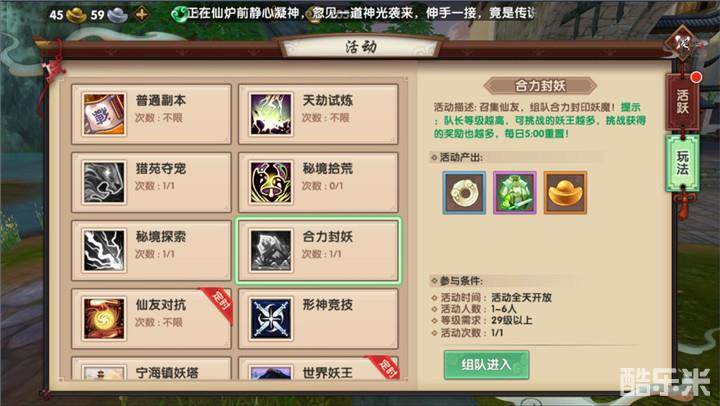The height and width of the screenshot is (406, 720).
Task: Add currency with the plus icon
Action: pyautogui.click(x=141, y=14)
